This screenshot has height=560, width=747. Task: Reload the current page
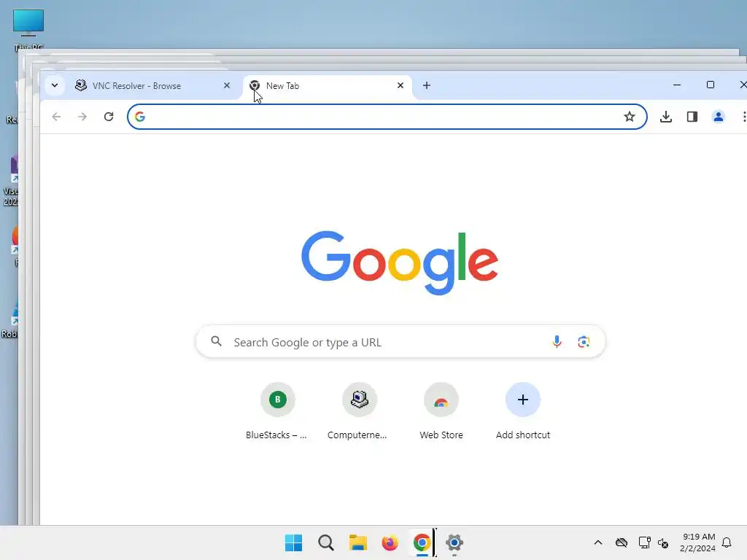coord(109,117)
